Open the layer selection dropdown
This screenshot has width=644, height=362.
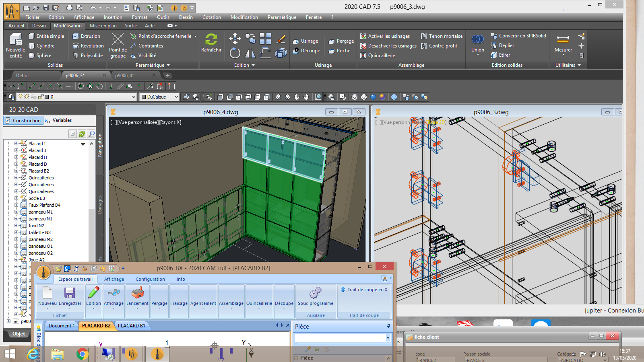coord(134,97)
